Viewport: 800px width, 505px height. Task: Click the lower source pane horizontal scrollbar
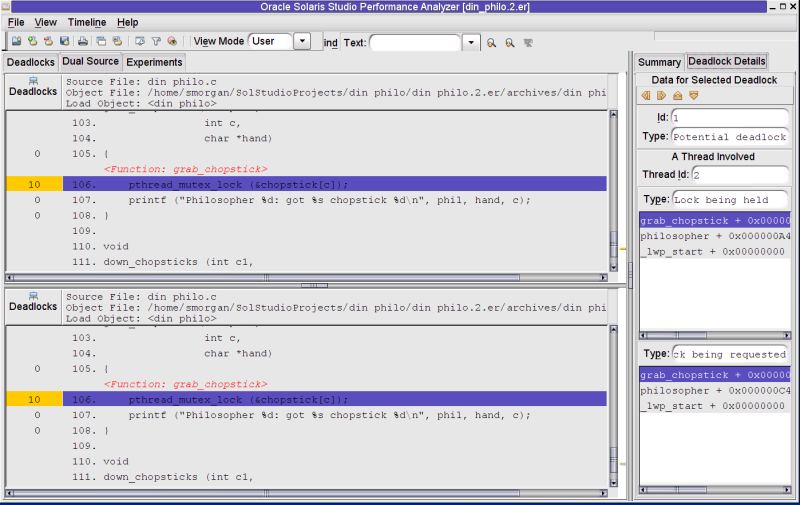point(306,493)
